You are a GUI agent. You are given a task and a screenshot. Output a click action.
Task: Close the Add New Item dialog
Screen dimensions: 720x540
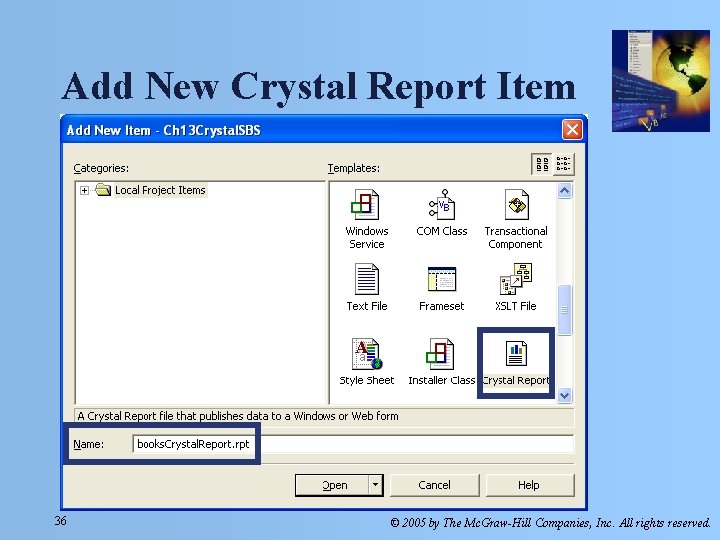(572, 130)
